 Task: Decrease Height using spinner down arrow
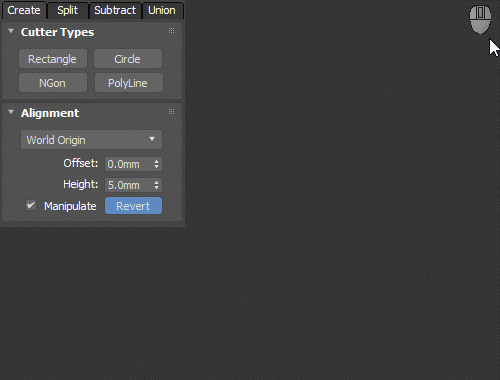pos(157,188)
